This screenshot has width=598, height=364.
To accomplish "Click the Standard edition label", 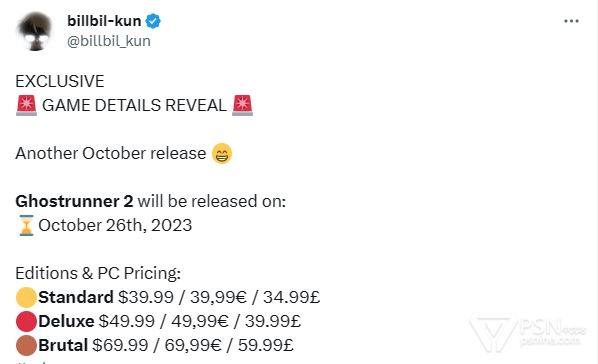I will pyautogui.click(x=76, y=297).
